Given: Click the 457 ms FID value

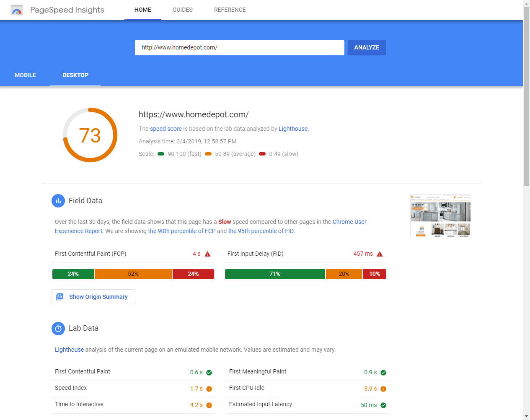Looking at the screenshot, I should (363, 254).
